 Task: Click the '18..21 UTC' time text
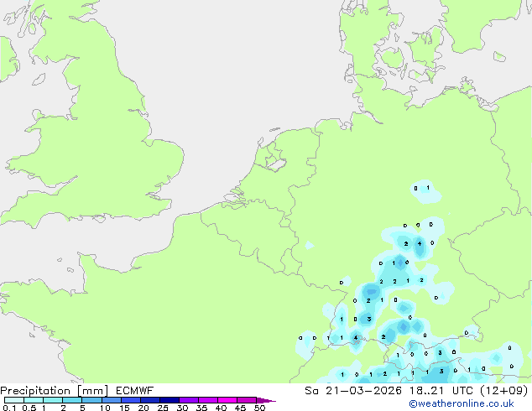[441, 391]
